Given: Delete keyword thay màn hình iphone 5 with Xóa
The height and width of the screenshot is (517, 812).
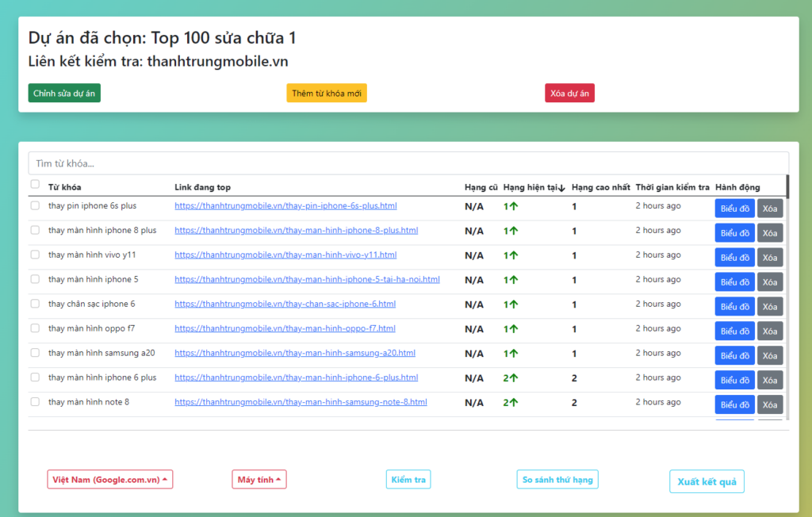Looking at the screenshot, I should pyautogui.click(x=769, y=282).
